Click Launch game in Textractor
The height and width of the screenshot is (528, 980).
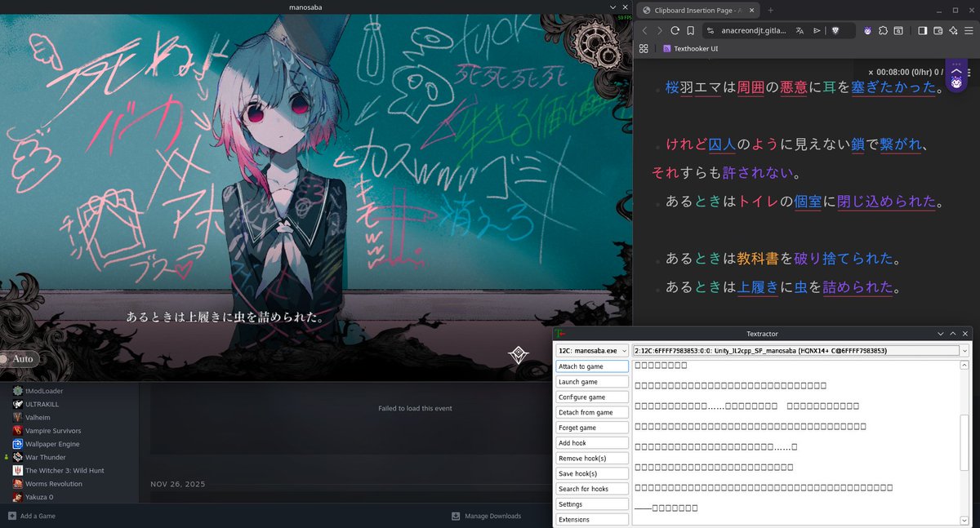coord(592,382)
